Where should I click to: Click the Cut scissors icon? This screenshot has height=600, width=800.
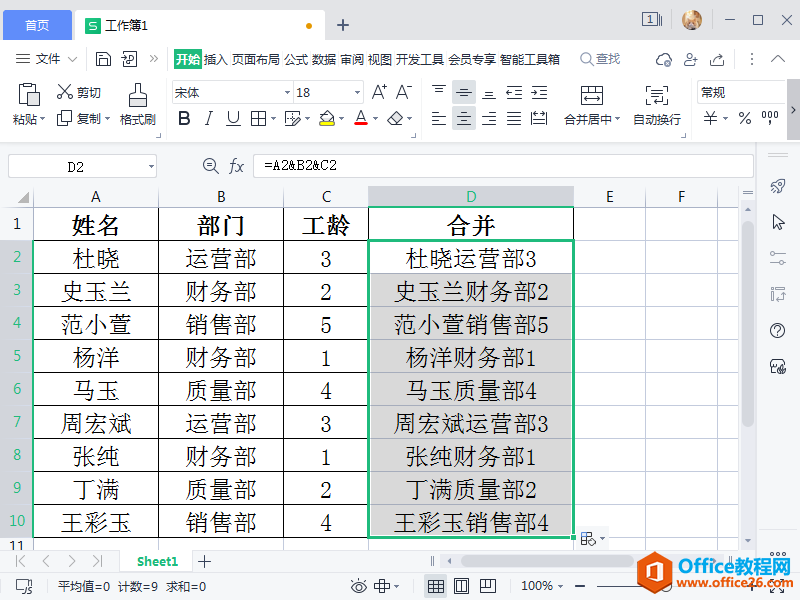point(66,92)
